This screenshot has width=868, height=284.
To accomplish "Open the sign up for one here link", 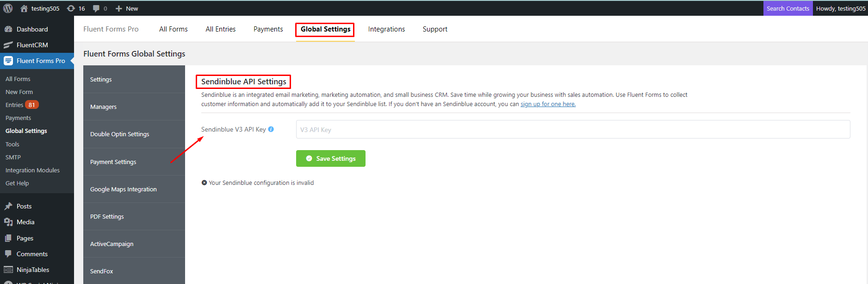I will coord(548,104).
